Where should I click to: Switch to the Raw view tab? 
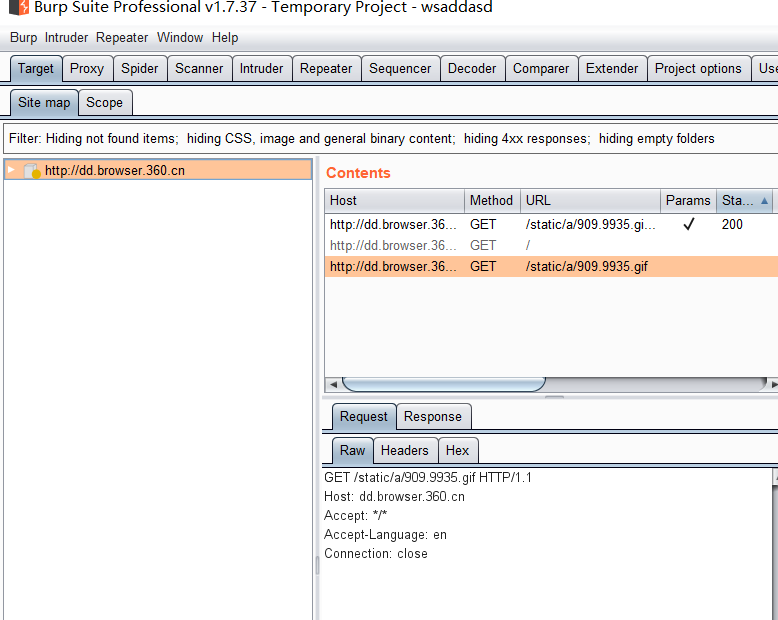352,450
